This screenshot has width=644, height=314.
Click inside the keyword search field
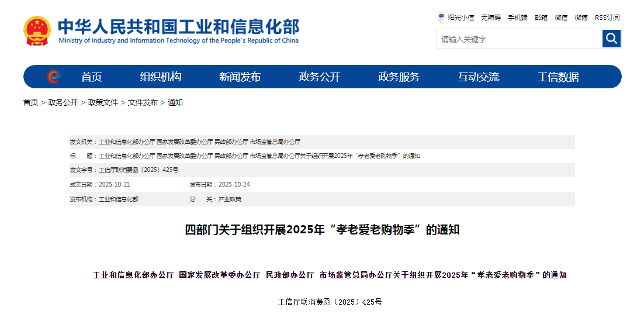(518, 39)
